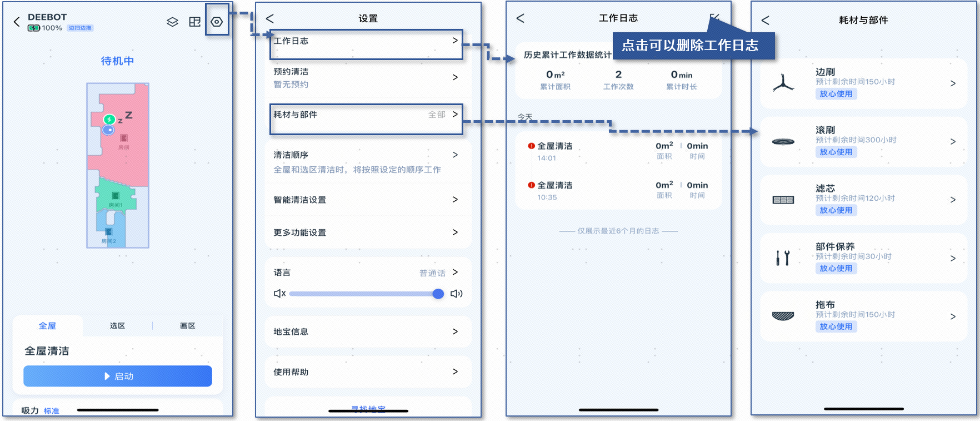Click back arrow beside DEEBOT title
This screenshot has width=980, height=421.
coord(17,22)
